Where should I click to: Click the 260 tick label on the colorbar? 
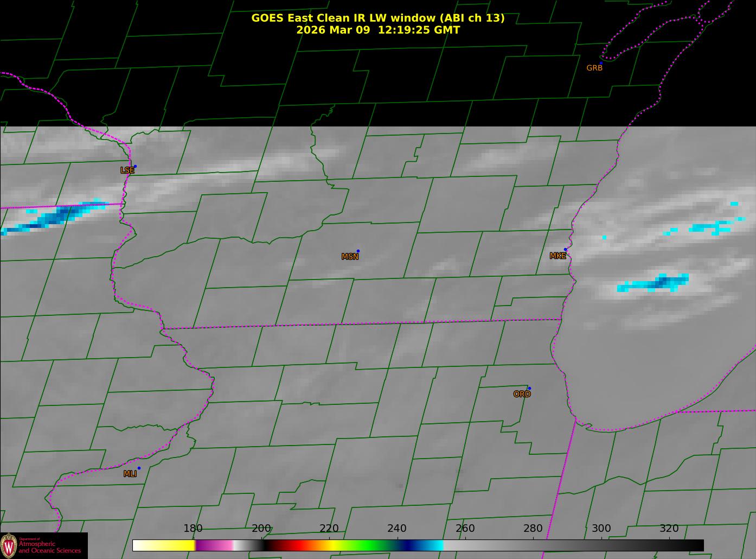point(465,529)
